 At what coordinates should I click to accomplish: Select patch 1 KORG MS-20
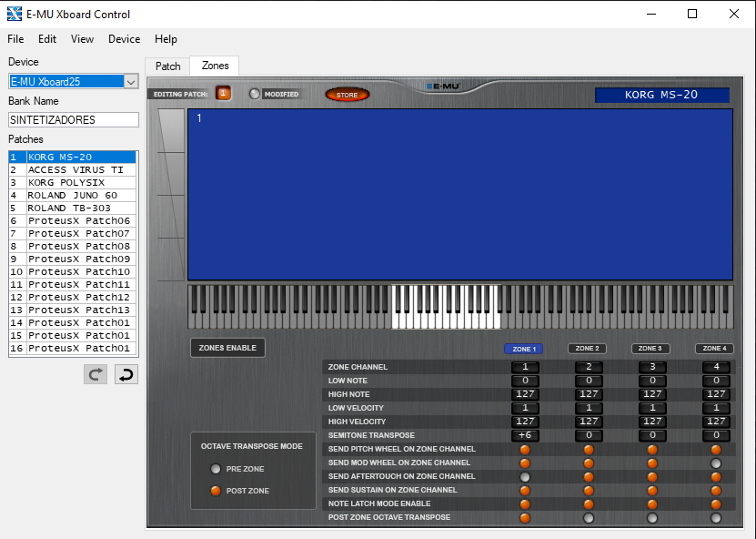(x=72, y=157)
